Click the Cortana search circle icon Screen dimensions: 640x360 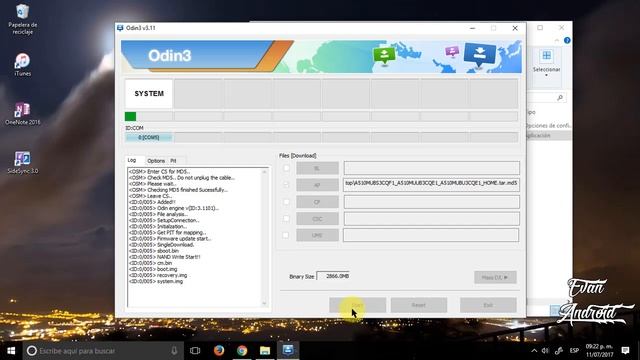(x=31, y=351)
